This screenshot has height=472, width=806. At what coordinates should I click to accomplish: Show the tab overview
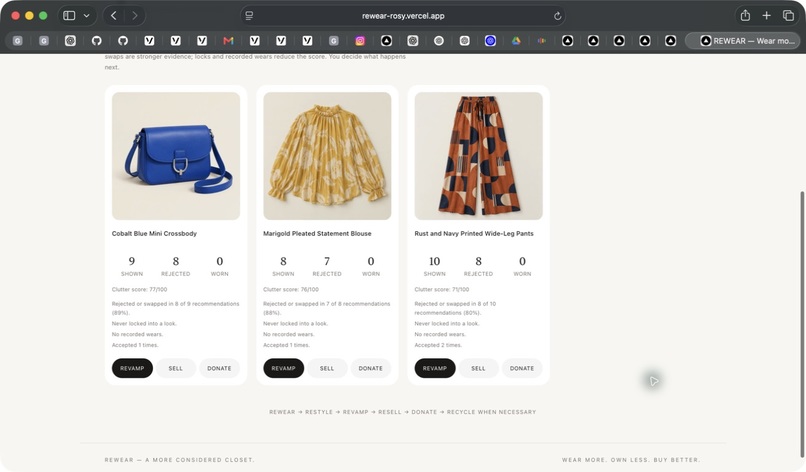(x=788, y=15)
